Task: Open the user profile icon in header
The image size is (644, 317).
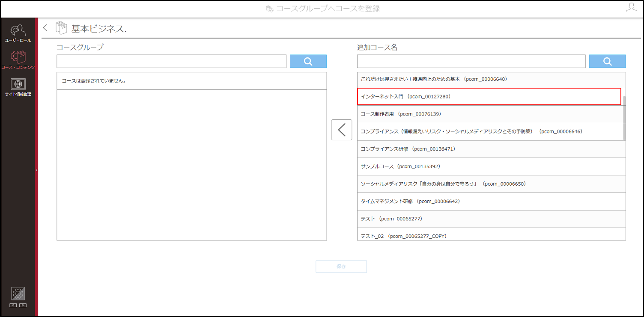Action: (631, 8)
